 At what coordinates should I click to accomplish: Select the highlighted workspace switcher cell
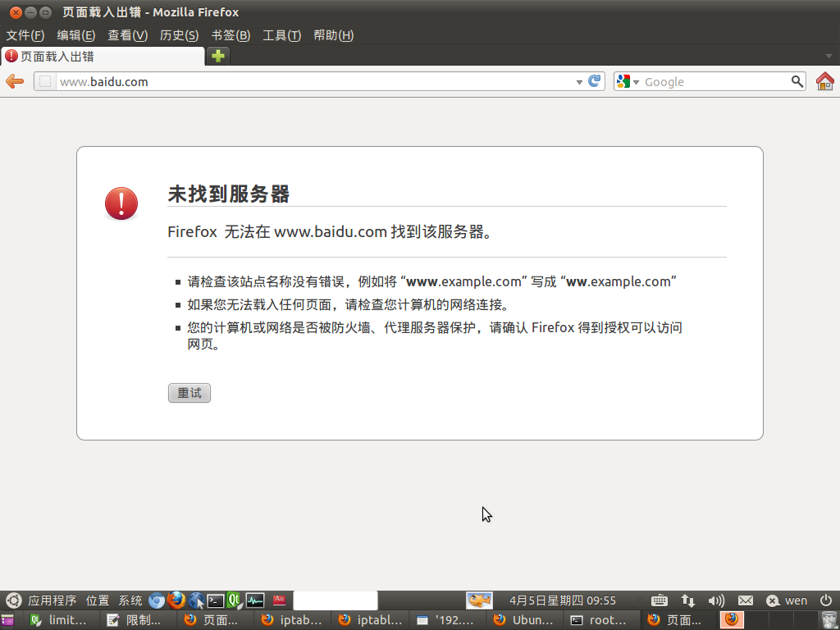coord(732,620)
